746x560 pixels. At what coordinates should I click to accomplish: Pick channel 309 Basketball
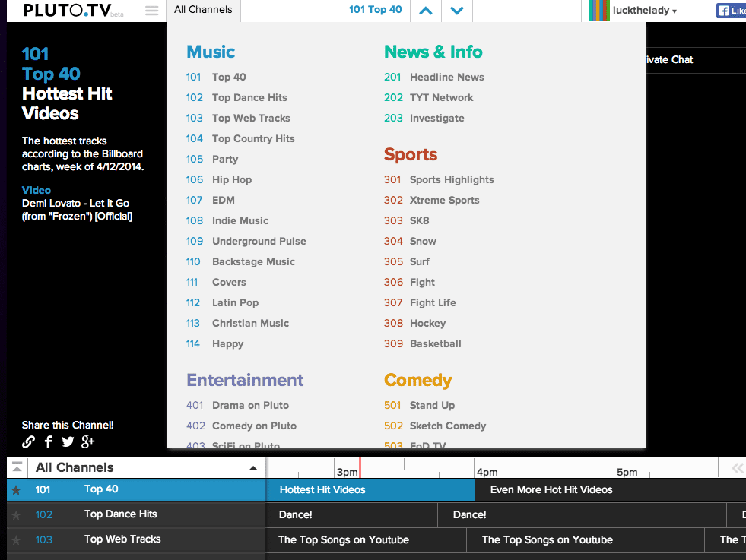click(423, 343)
